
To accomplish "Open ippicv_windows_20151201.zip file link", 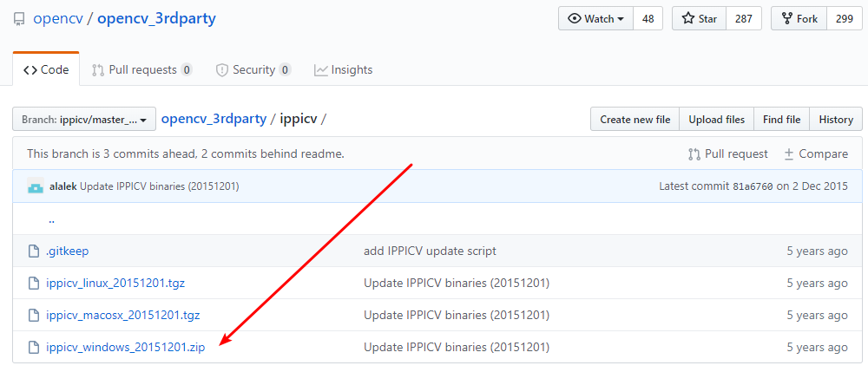I will [125, 348].
